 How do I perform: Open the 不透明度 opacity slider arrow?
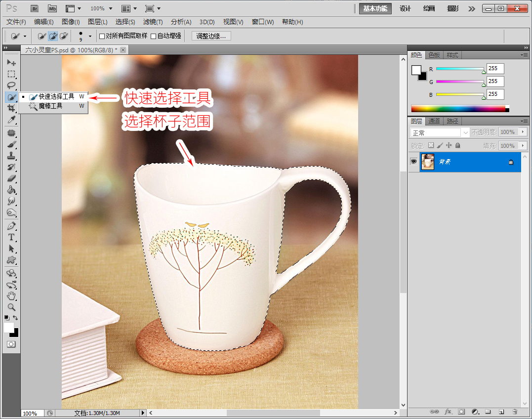pyautogui.click(x=523, y=132)
